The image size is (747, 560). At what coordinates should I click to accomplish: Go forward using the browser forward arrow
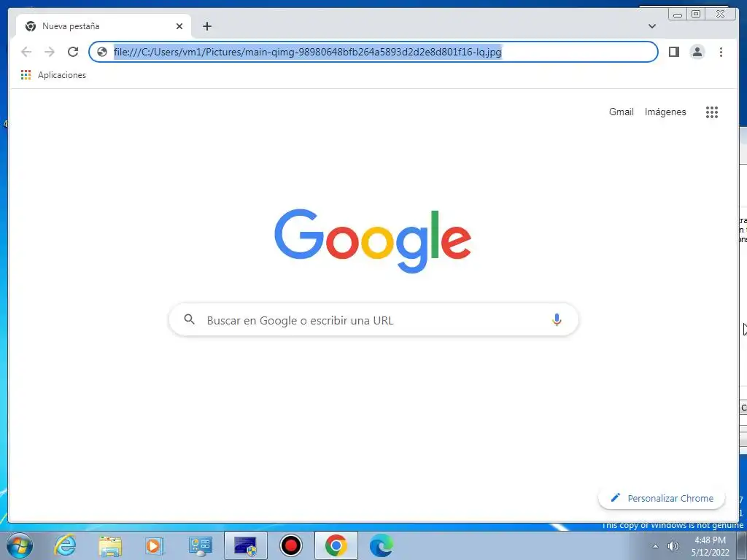point(50,52)
